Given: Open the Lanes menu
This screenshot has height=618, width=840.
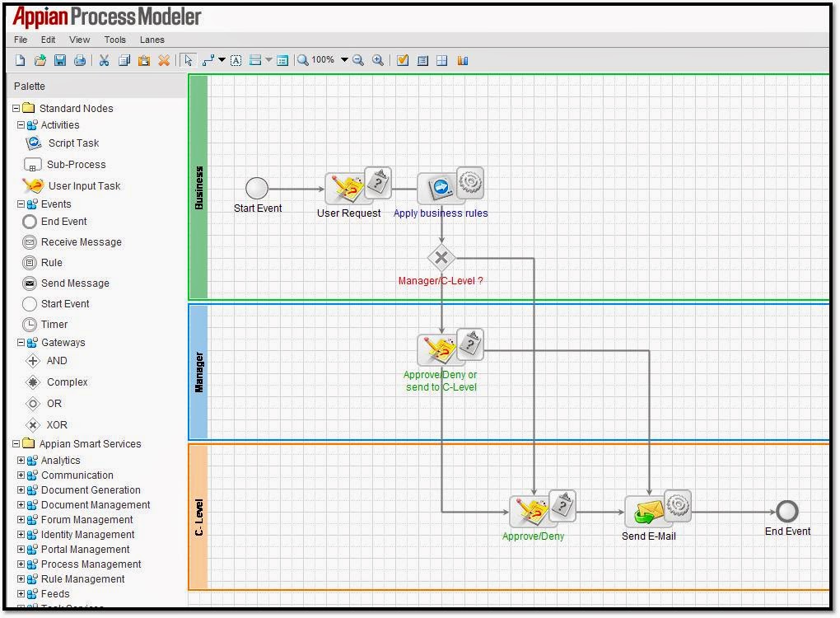Looking at the screenshot, I should click(x=152, y=40).
